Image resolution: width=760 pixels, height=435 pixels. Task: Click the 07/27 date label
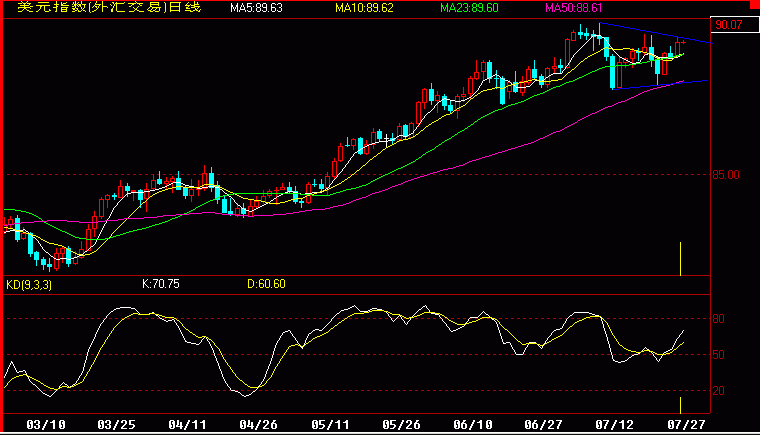coord(686,425)
